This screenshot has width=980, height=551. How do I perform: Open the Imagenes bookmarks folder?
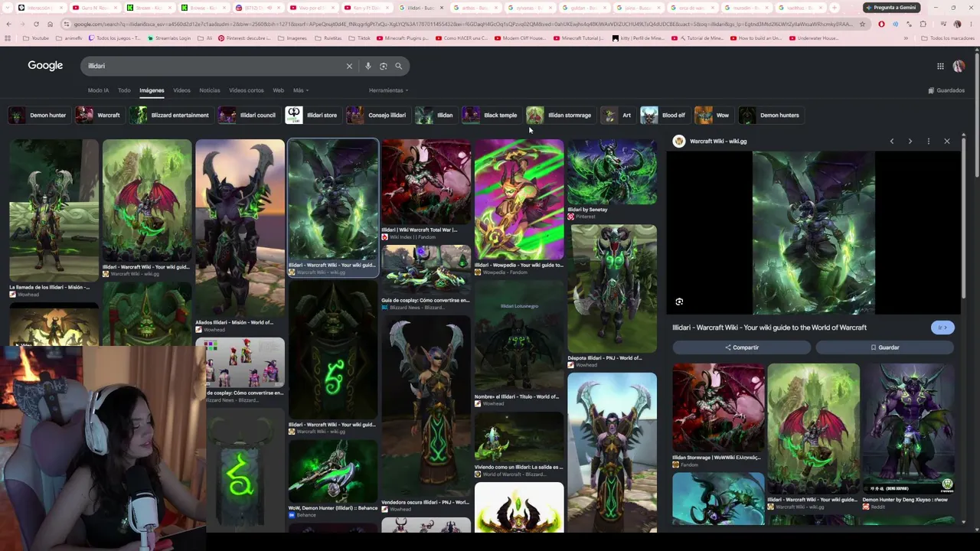click(x=292, y=38)
